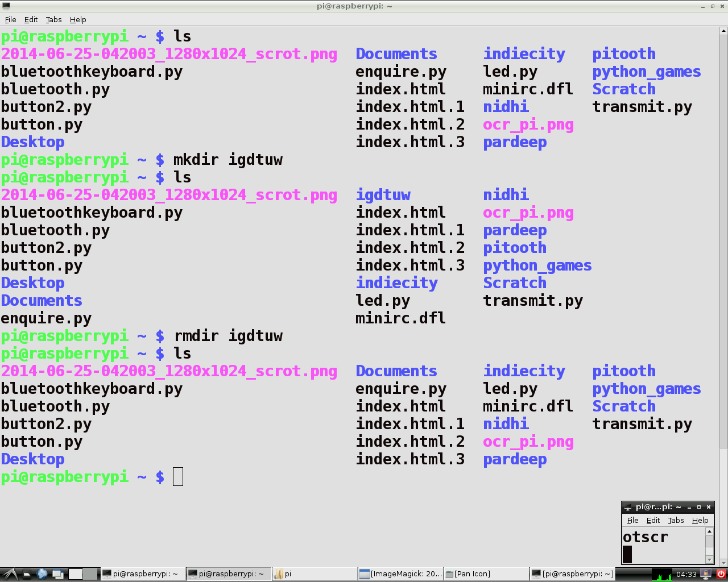
Task: Open File menu in main terminal
Action: [10, 19]
